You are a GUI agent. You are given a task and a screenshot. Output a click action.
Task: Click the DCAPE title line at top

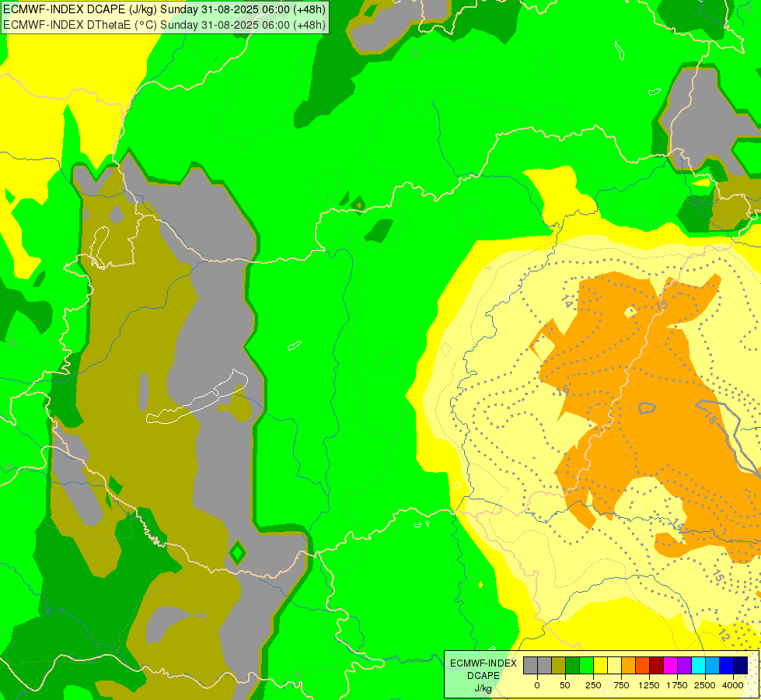(164, 9)
